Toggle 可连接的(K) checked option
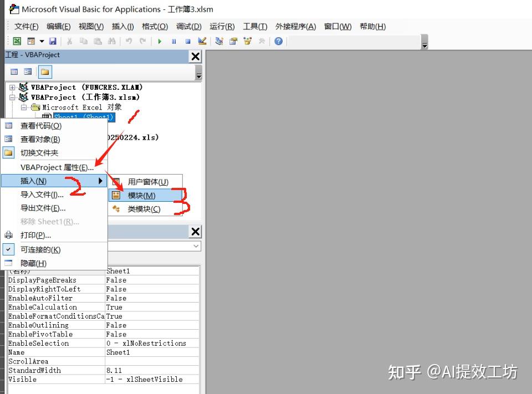Image resolution: width=532 pixels, height=394 pixels. pyautogui.click(x=54, y=250)
